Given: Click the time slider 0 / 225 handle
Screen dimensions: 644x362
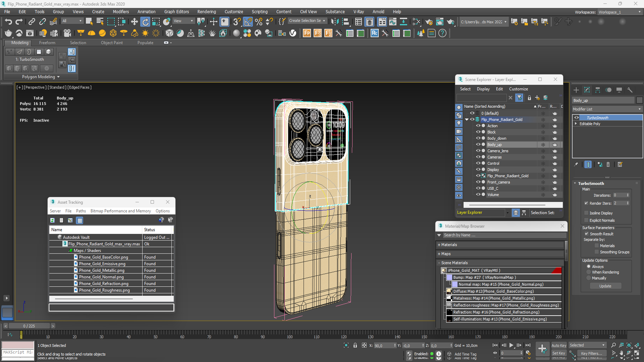Looking at the screenshot, I should [x=29, y=326].
